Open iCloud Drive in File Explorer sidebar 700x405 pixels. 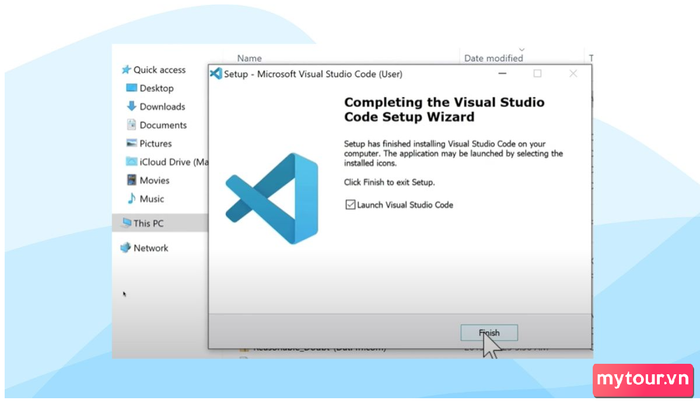click(x=174, y=162)
